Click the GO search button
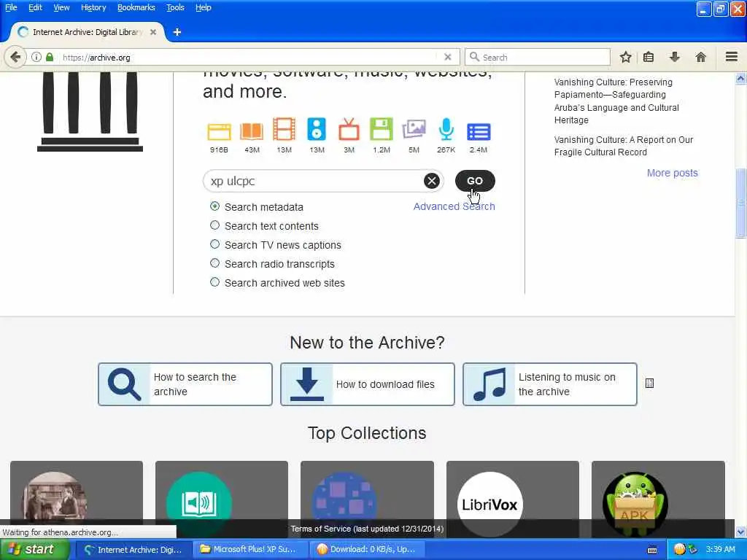Screen dimensions: 747x560 [x=474, y=181]
